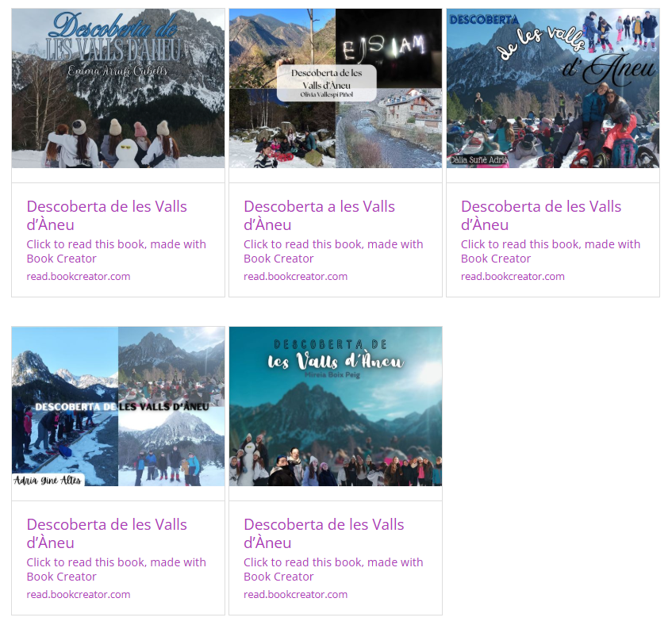Click read.bookcreator.com in Dàlia's card
This screenshot has width=672, height=625.
coord(513,277)
